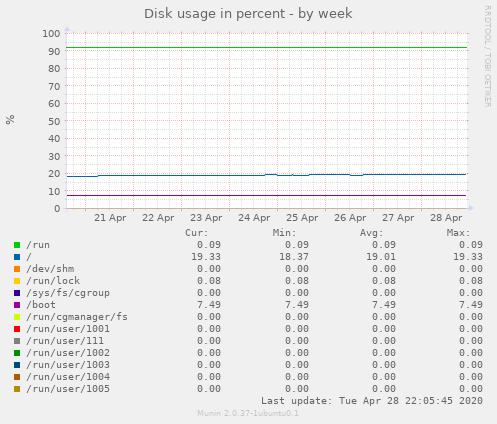Click the '23 Apr' x-axis label
This screenshot has height=424, width=497.
(206, 218)
